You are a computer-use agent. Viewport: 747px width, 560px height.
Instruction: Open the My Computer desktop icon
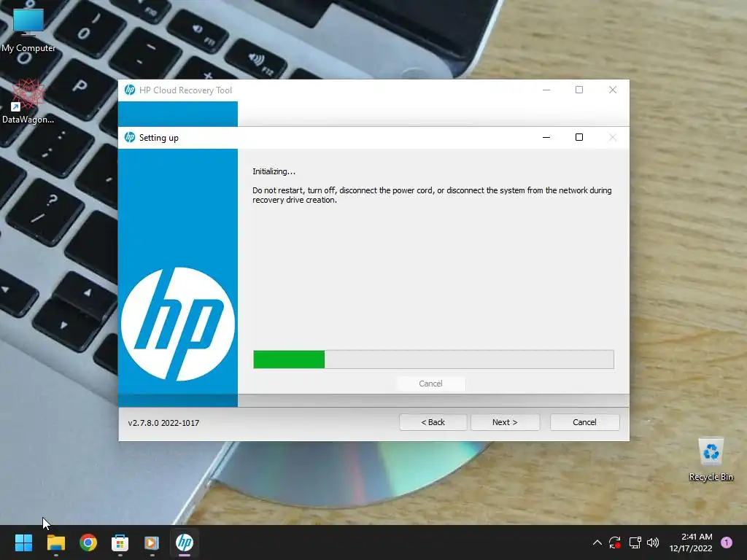28,30
